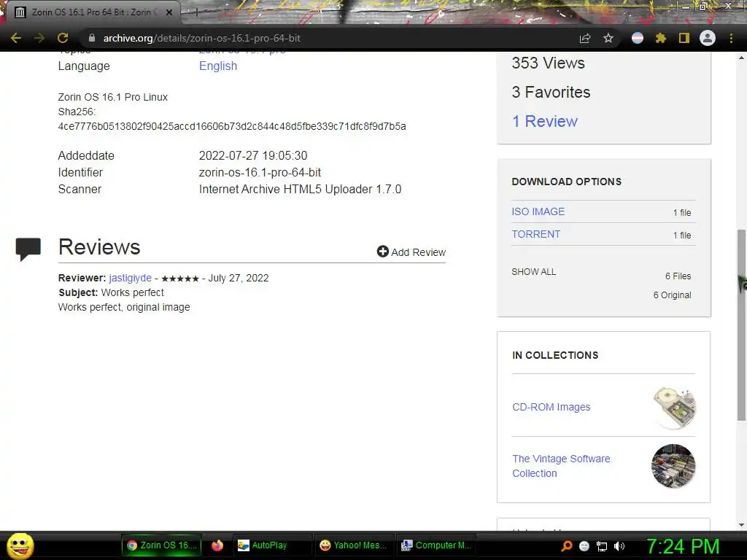Click the browser forward arrow

click(39, 38)
